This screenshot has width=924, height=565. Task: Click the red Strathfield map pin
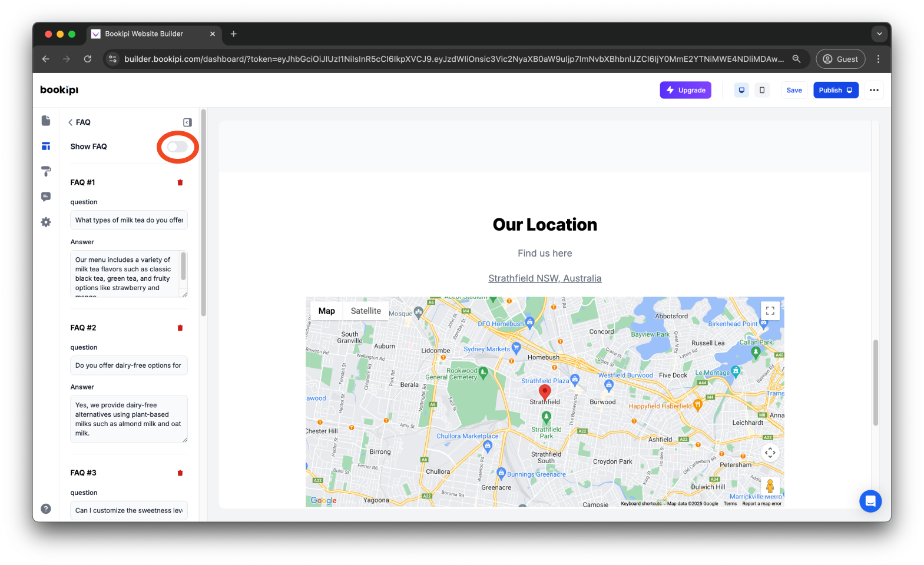click(545, 393)
